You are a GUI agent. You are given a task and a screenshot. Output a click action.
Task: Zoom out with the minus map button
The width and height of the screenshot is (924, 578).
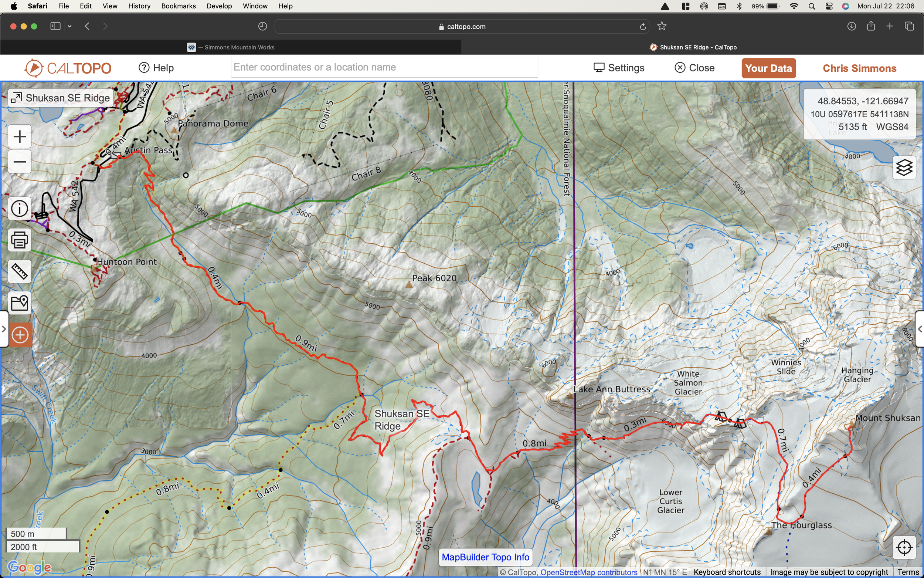point(20,162)
